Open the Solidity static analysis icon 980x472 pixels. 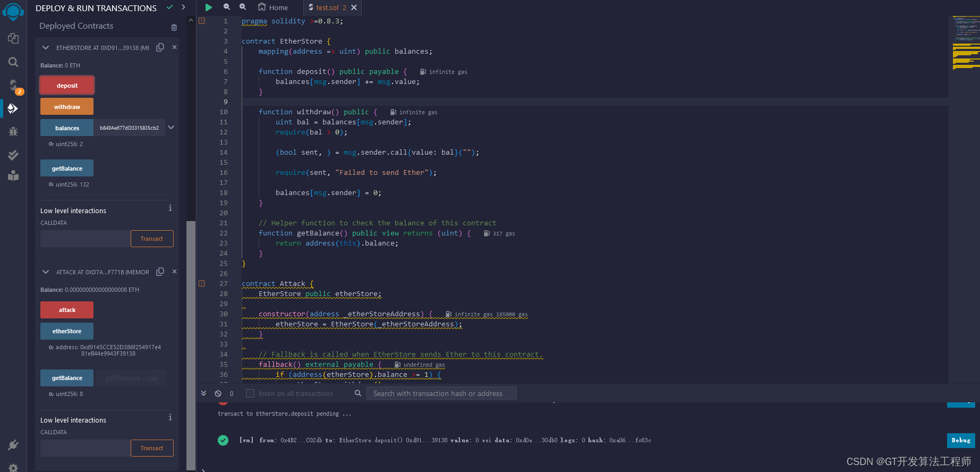[13, 155]
